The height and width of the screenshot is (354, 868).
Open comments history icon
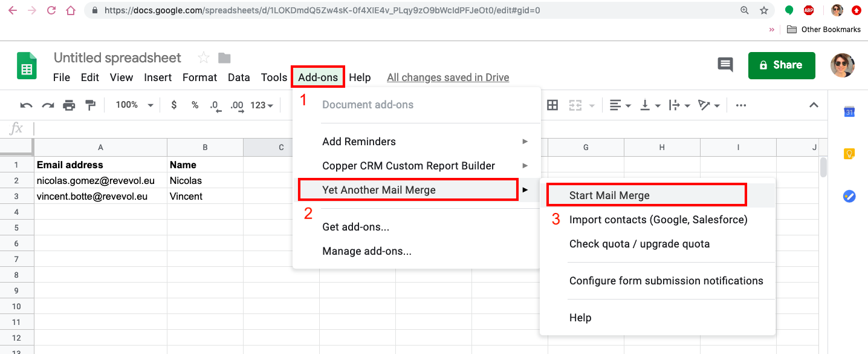tap(725, 65)
